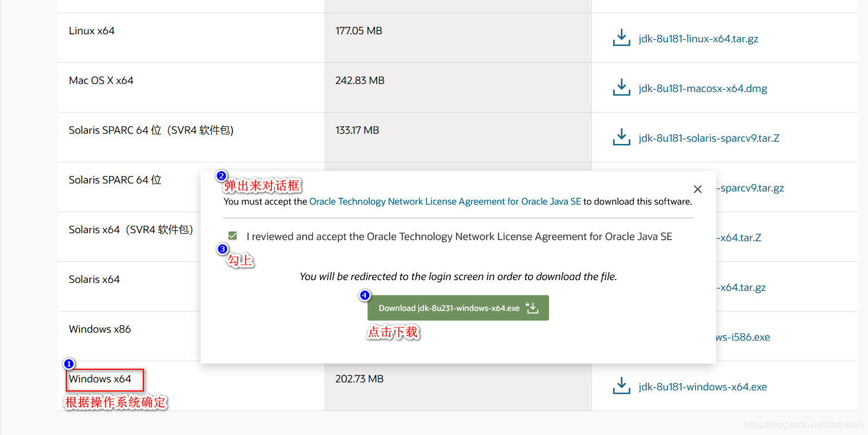Open Oracle Technology Network License Agreement link
The width and height of the screenshot is (868, 435).
pyautogui.click(x=445, y=202)
